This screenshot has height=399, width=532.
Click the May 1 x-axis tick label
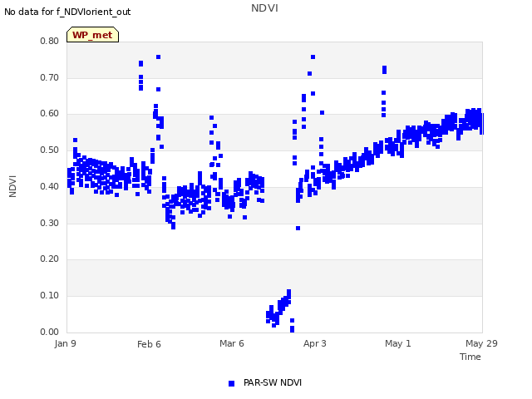[x=398, y=343]
